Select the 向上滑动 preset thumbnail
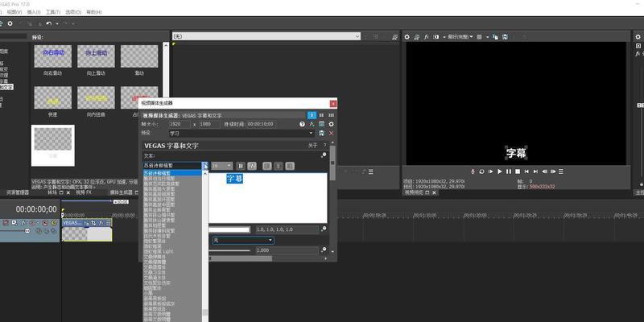Image resolution: width=644 pixels, height=322 pixels. pyautogui.click(x=96, y=56)
